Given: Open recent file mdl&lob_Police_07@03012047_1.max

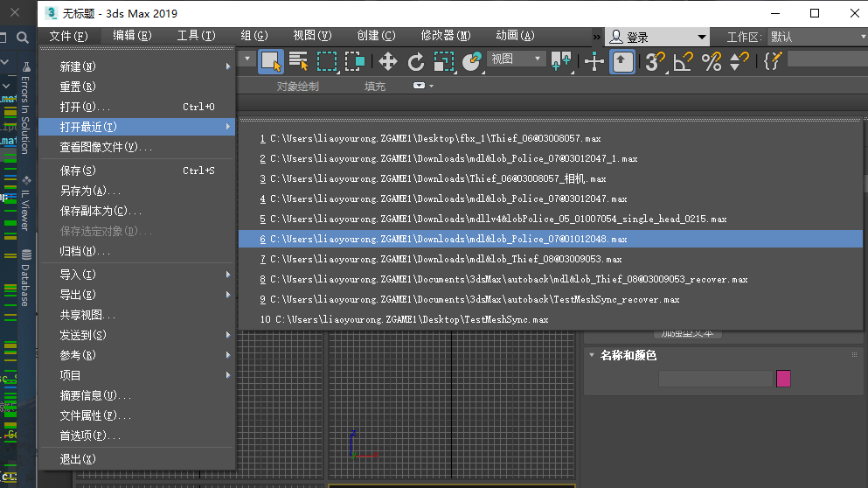Looking at the screenshot, I should tap(550, 158).
